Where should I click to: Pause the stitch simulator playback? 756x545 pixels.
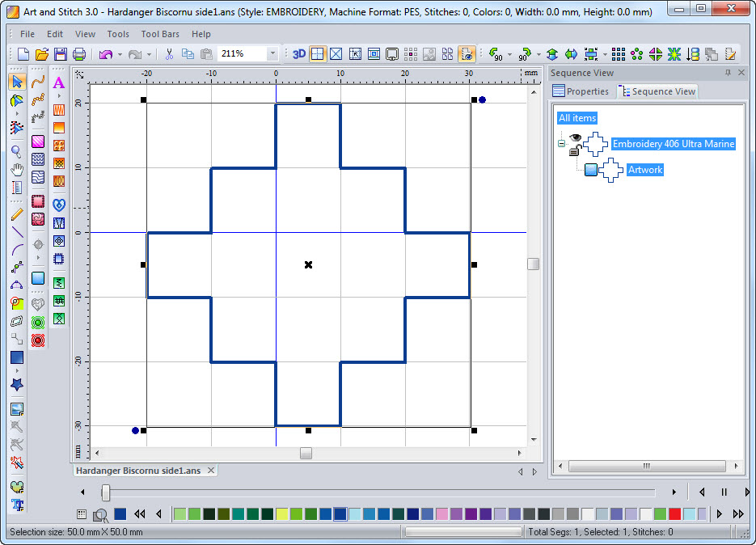(x=724, y=492)
